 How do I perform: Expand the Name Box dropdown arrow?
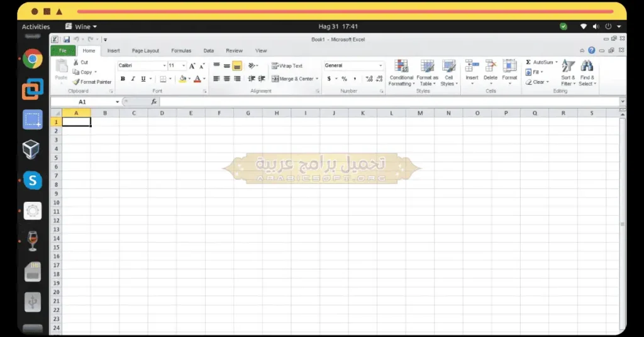[117, 102]
